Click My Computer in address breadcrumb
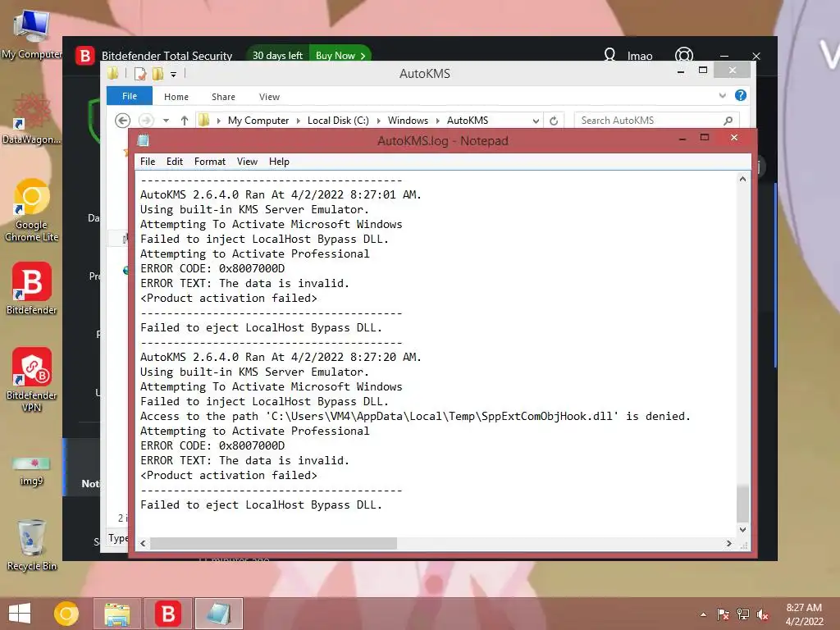The image size is (840, 630). (258, 121)
